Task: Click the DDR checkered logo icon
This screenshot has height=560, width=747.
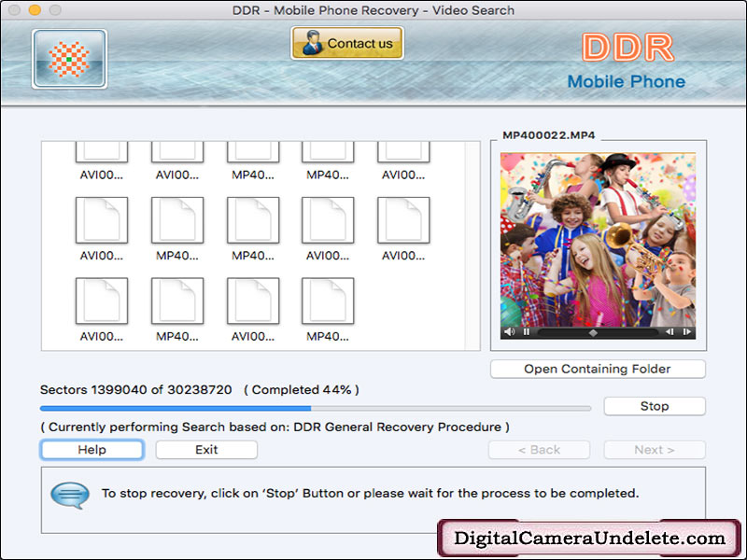Action: 69,59
